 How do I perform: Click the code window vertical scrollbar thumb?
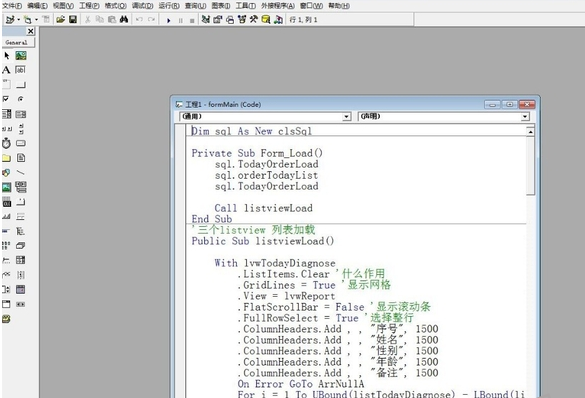click(530, 166)
